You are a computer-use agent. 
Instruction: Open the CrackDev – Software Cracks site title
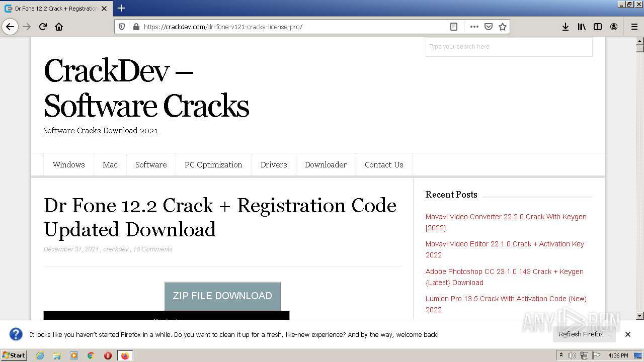[x=146, y=88]
